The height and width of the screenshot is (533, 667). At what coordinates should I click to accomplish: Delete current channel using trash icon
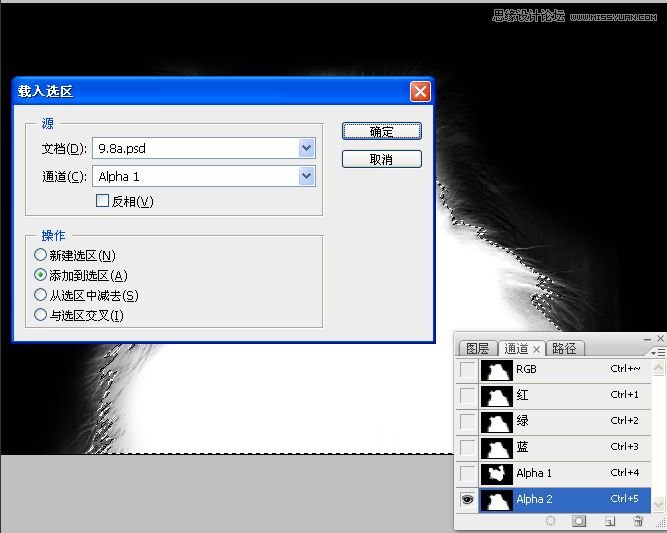tap(638, 521)
